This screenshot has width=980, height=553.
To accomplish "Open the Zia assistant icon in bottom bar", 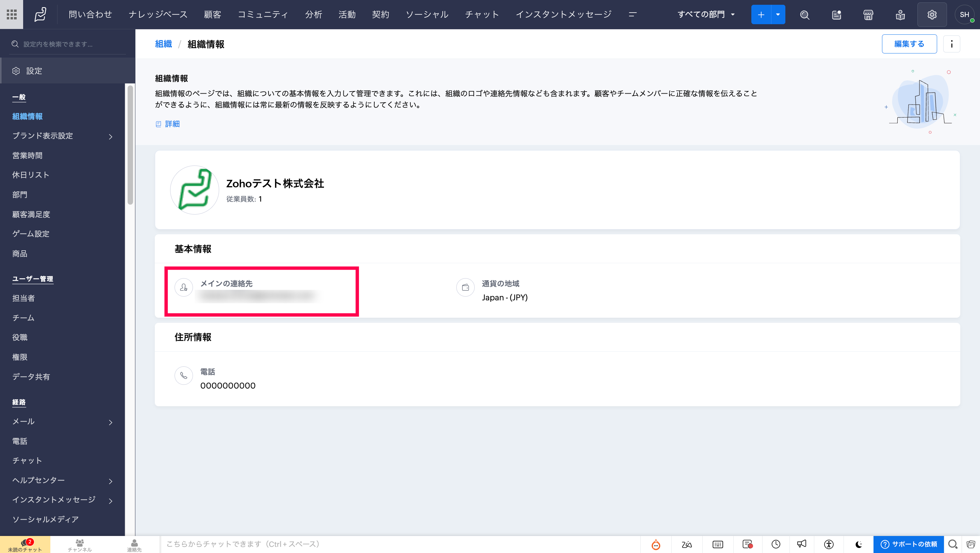I will pos(687,544).
